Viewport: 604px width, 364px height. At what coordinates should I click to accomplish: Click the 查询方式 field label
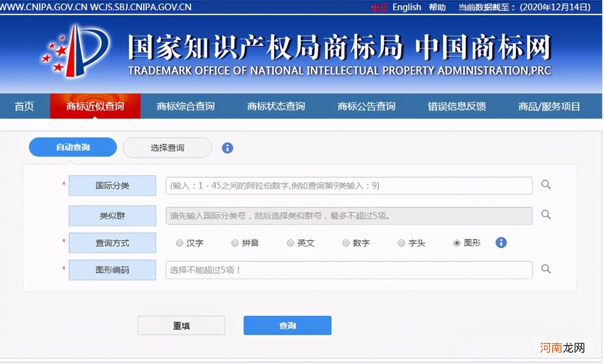112,243
